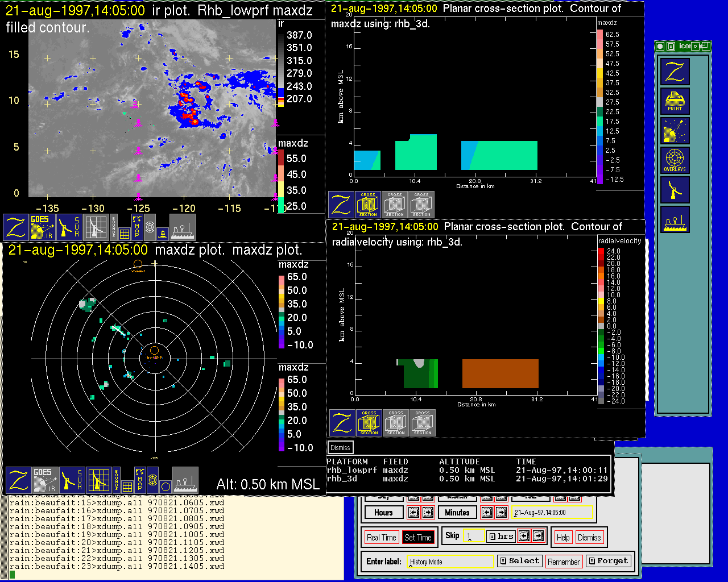Select the SUR radar icon under the ir plot
The width and height of the screenshot is (728, 582).
[x=69, y=227]
